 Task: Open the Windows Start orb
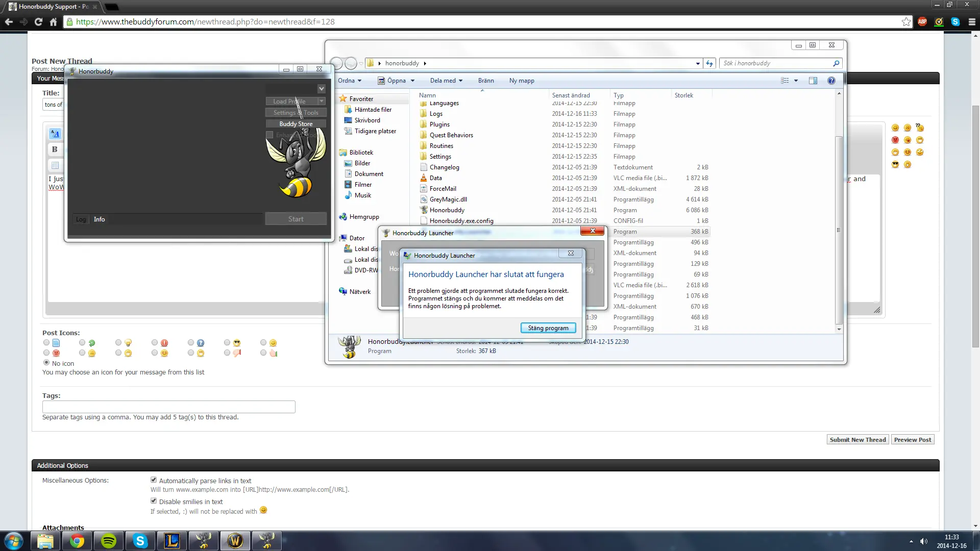[13, 541]
